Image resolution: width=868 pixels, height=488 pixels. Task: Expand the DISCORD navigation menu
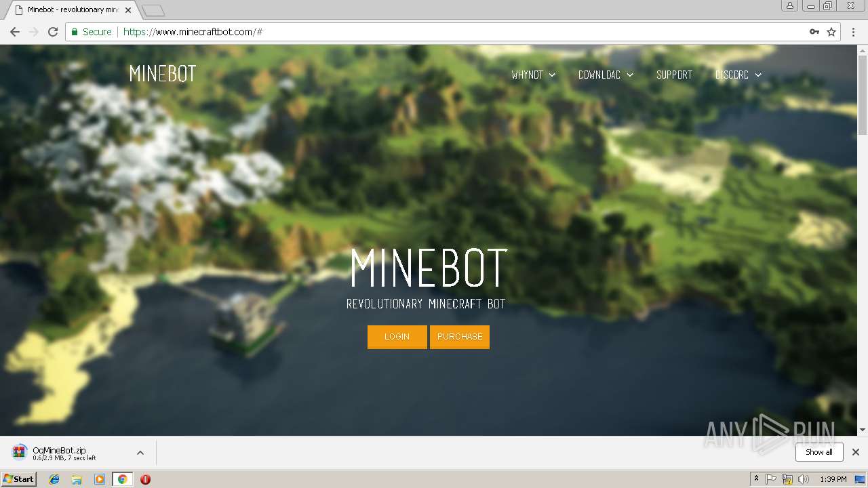tap(738, 75)
